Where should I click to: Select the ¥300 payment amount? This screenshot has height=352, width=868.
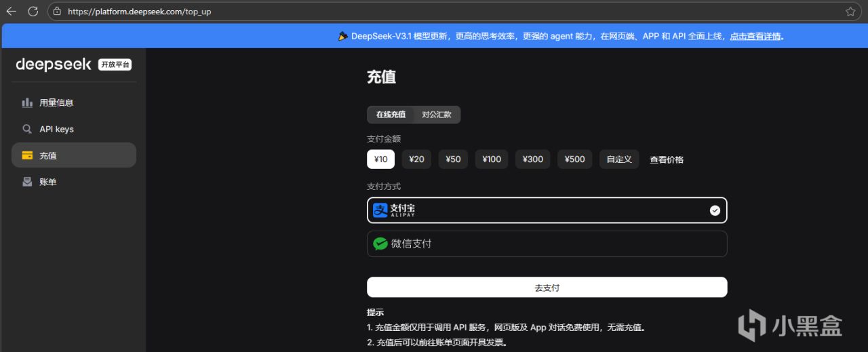click(x=533, y=159)
